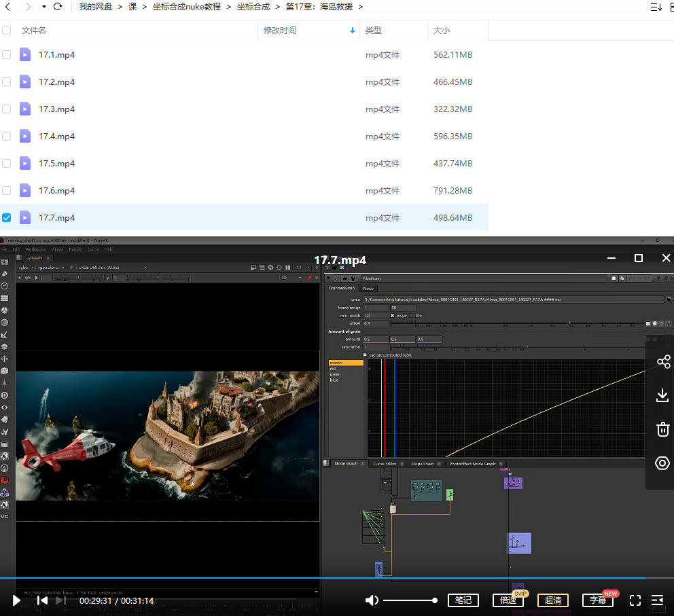This screenshot has height=616, width=674.
Task: Tick the checkbox for 17.1.mp4
Action: coord(7,55)
